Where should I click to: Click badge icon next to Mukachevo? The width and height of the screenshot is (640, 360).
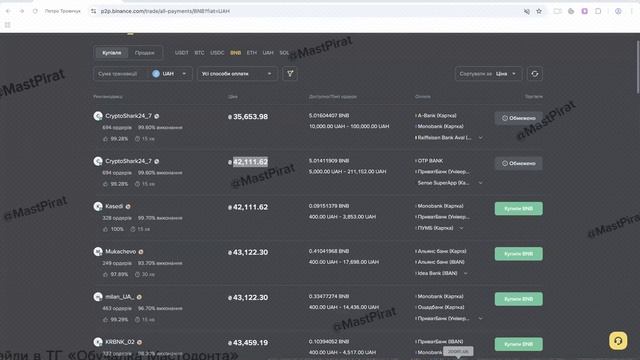click(x=141, y=252)
